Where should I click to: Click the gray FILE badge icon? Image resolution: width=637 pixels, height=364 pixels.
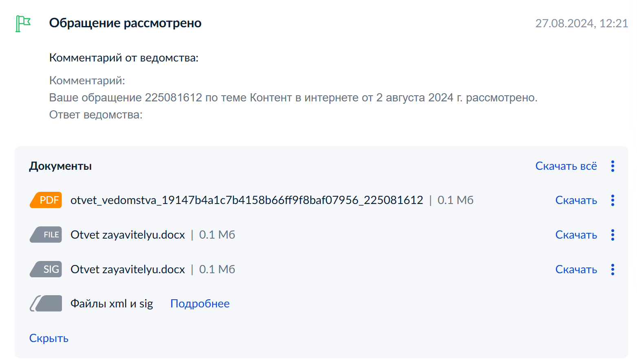[x=46, y=235]
